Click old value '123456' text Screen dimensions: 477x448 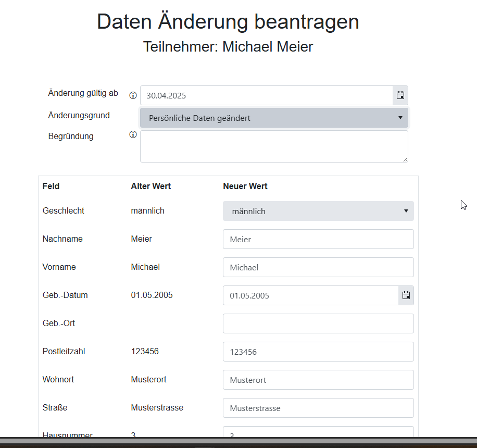[145, 352]
